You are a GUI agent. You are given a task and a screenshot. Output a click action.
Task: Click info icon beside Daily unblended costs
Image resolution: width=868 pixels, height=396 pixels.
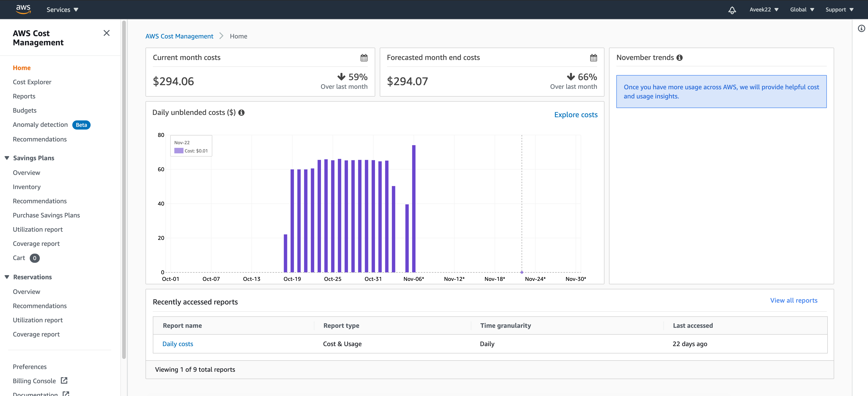click(x=242, y=113)
